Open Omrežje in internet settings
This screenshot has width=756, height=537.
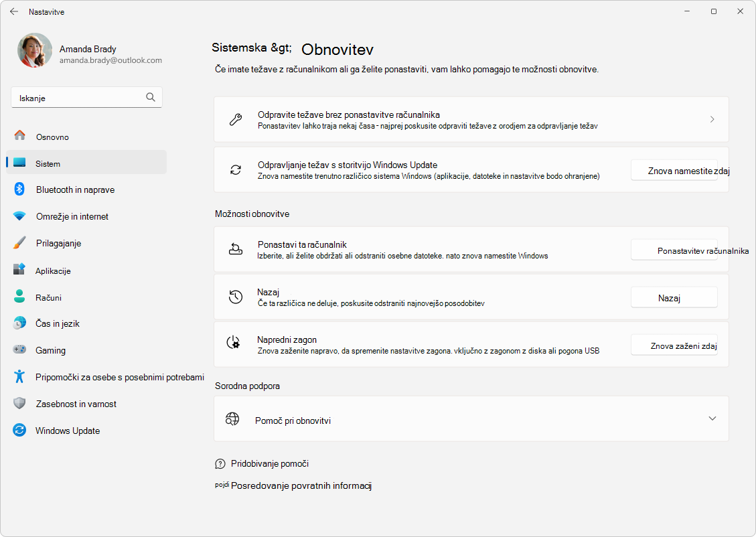(86, 216)
